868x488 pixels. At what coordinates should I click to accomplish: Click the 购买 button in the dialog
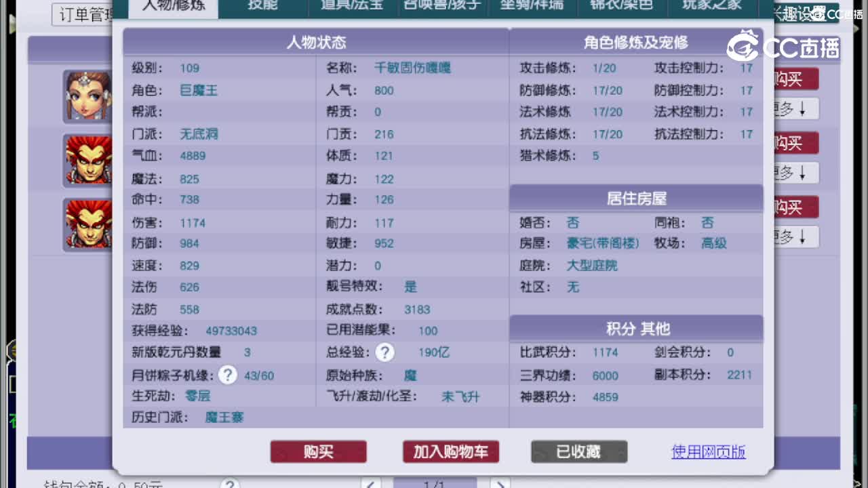pyautogui.click(x=318, y=451)
